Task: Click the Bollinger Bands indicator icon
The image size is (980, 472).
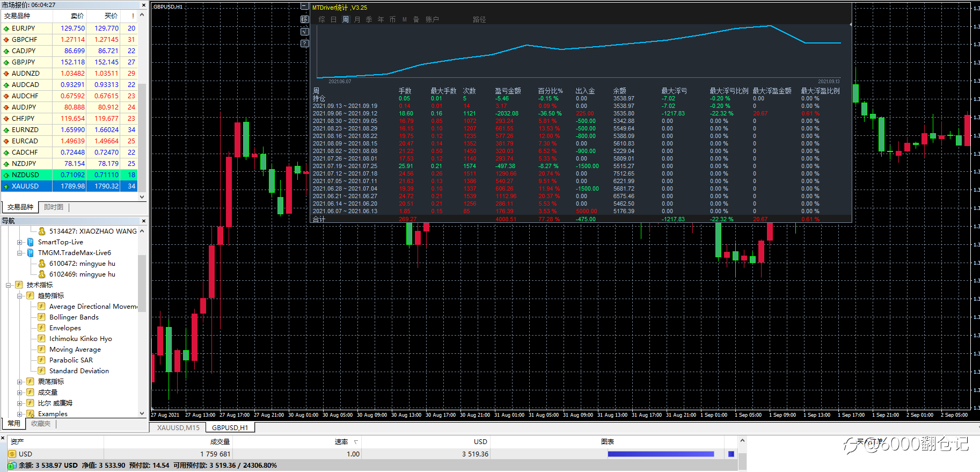Action: 41,317
